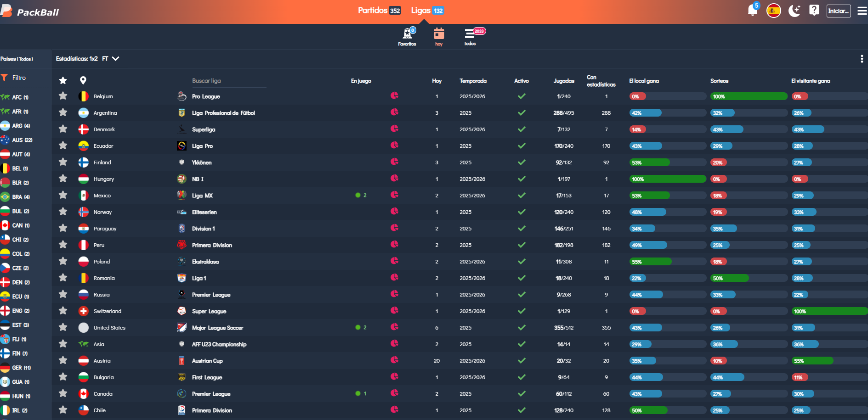Click the Major League Soccer logo

(182, 327)
